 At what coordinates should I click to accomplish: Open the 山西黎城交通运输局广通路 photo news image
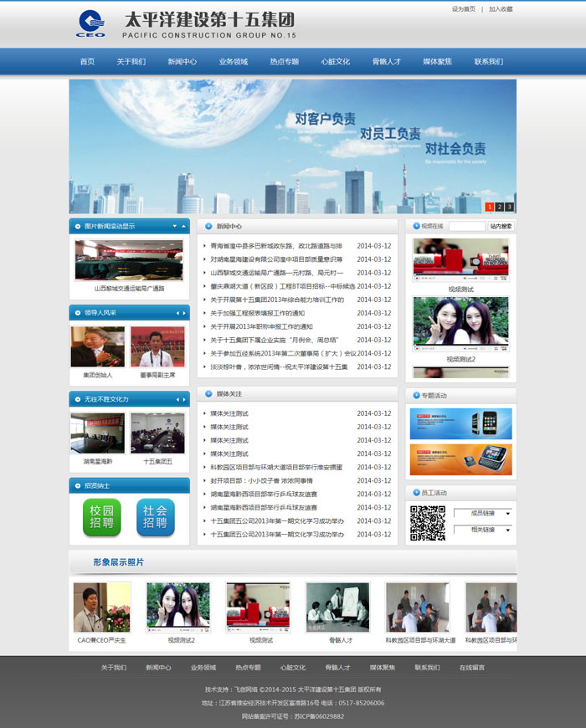point(129,260)
